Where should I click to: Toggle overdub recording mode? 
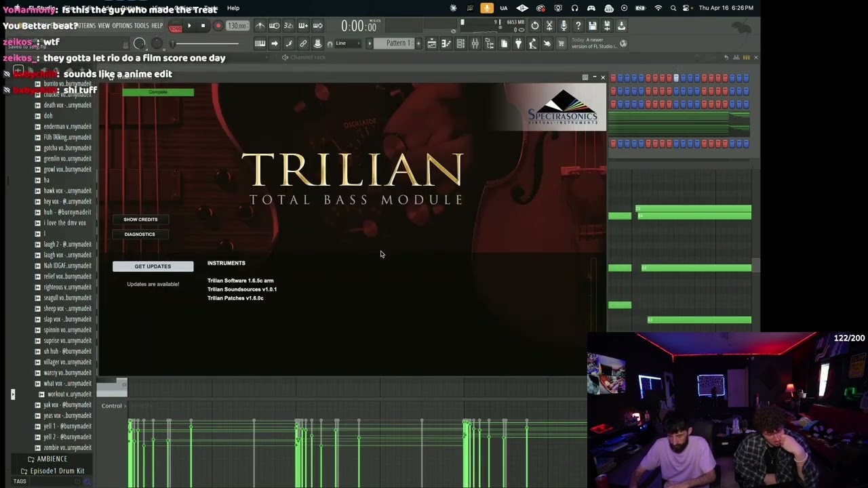pyautogui.click(x=303, y=26)
